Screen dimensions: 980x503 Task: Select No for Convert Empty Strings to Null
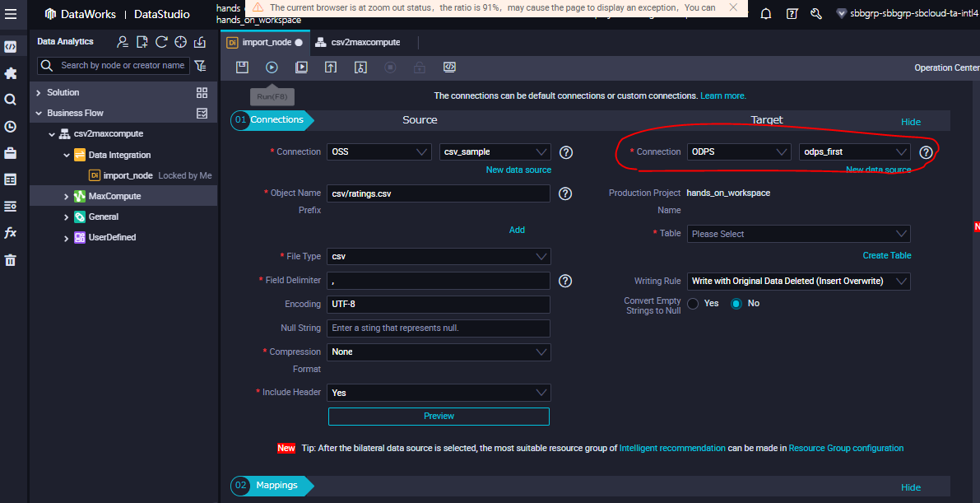click(736, 304)
